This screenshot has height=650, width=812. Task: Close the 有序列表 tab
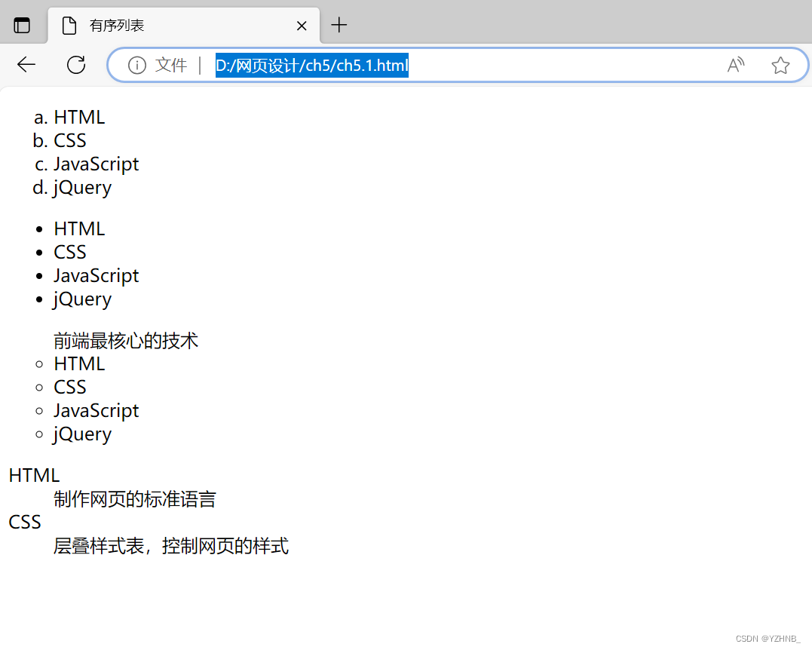coord(302,25)
